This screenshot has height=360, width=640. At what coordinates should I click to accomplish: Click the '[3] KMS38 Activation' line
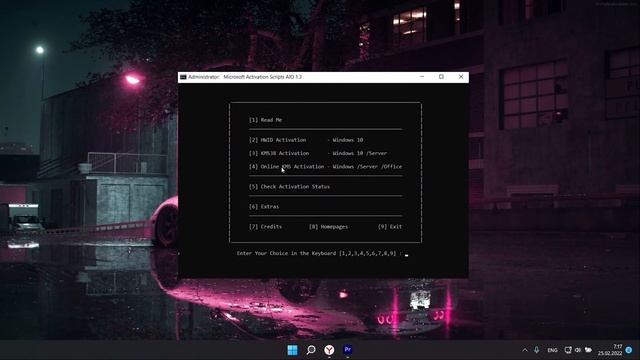pos(318,153)
